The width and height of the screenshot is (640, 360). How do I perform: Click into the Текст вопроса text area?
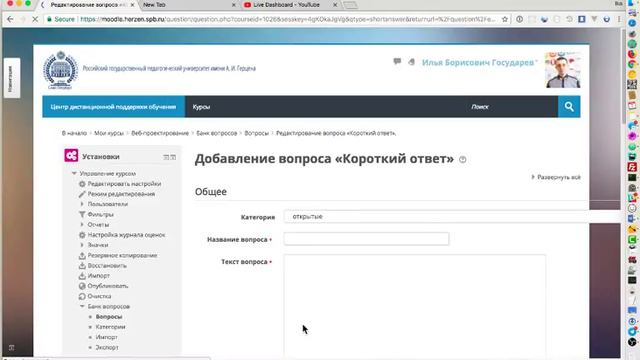415,306
